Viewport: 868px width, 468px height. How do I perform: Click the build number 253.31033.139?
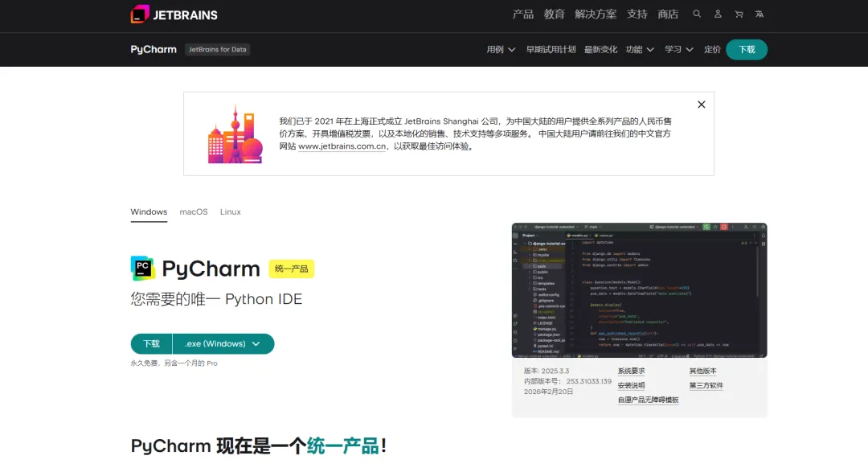(589, 382)
